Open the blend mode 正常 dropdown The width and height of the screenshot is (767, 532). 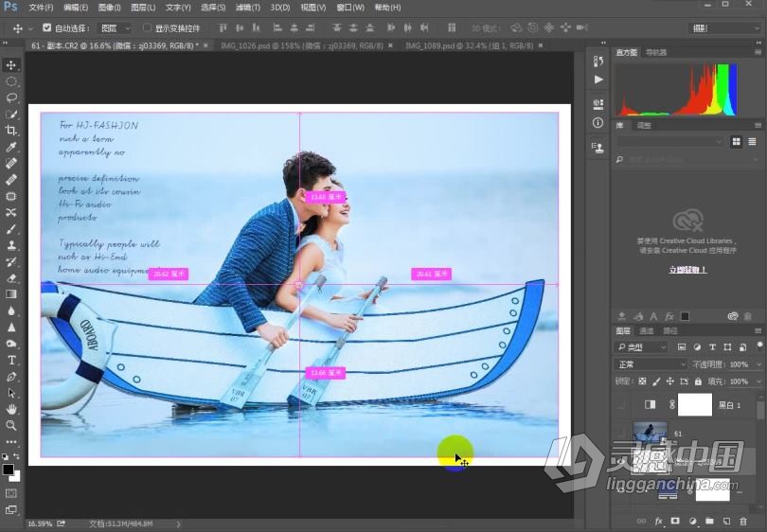pos(651,364)
